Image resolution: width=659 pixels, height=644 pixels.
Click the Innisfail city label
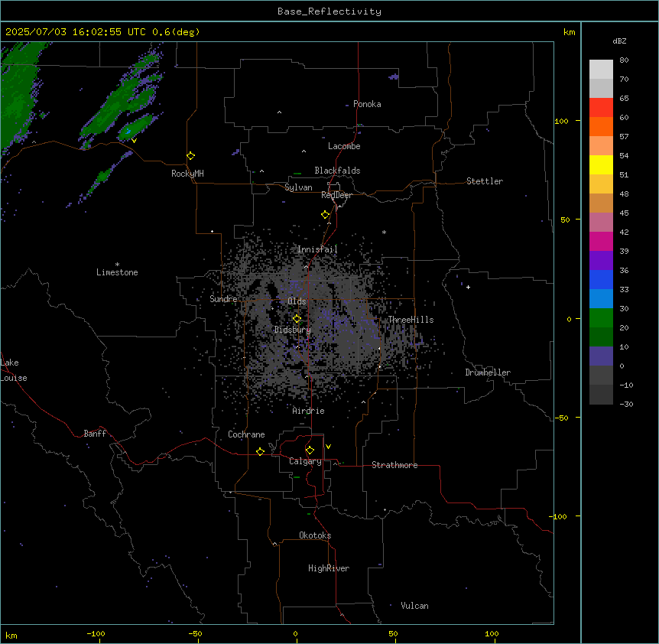(317, 249)
